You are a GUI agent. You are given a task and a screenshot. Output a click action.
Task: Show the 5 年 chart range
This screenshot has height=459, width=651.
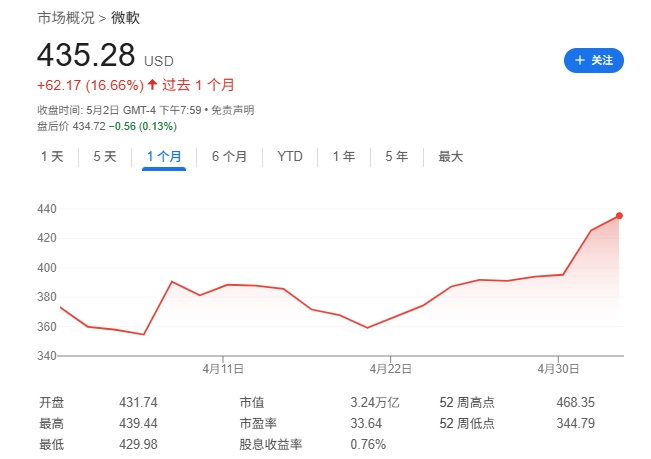(x=396, y=156)
